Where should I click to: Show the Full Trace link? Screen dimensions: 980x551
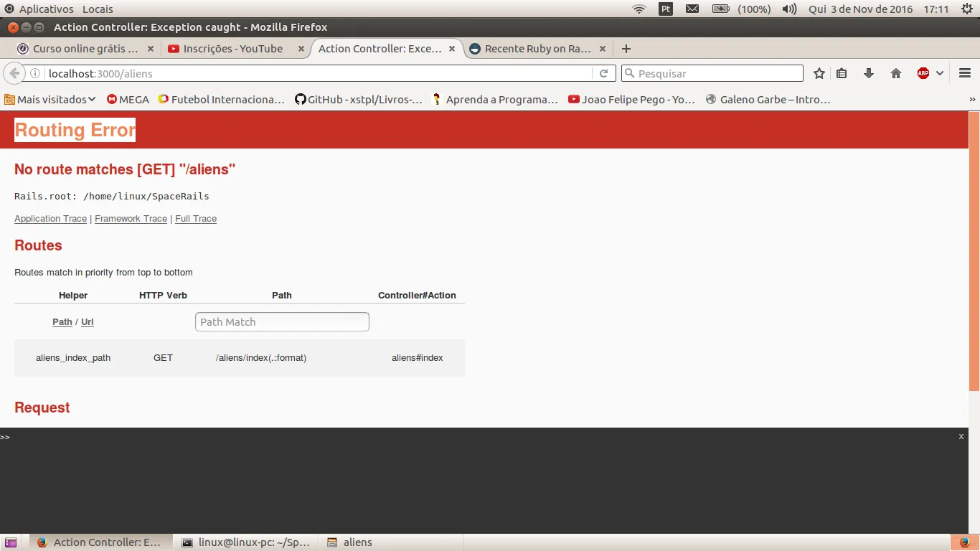point(196,219)
